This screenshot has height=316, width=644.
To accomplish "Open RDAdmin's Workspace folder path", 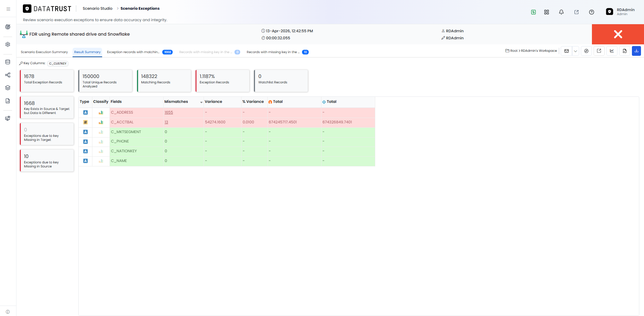I will coord(539,51).
